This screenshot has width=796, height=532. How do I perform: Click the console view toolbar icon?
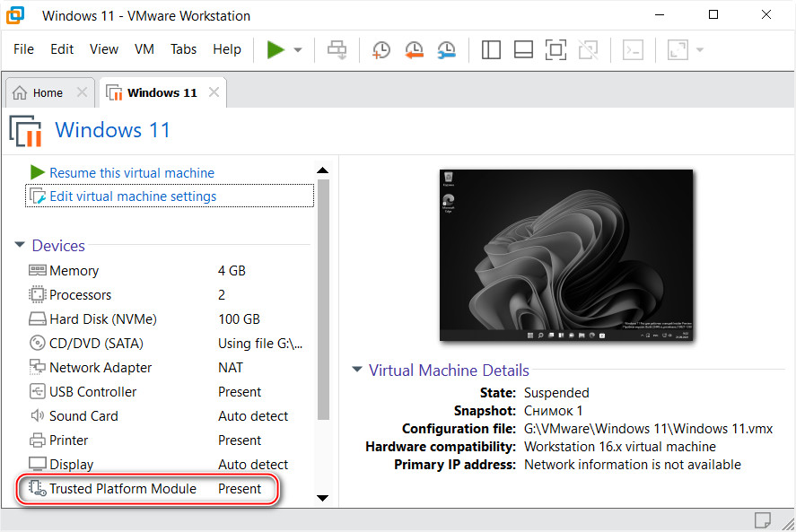coord(633,49)
